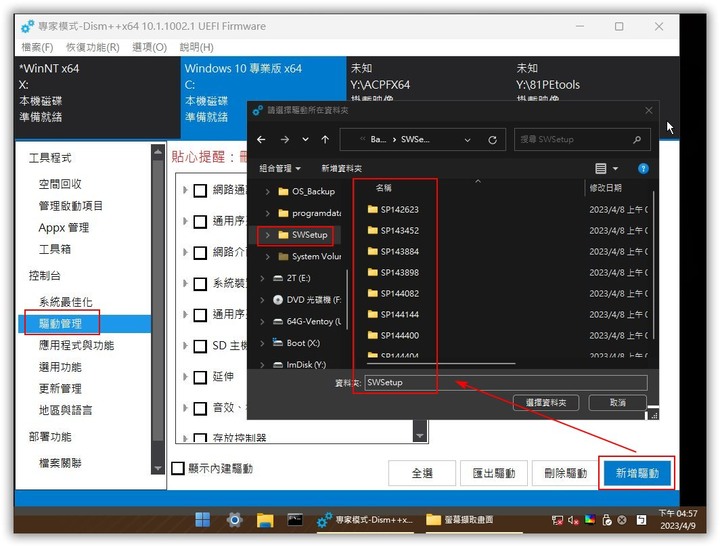720x547 pixels.
Task: Toggle 顯示內建驅動 checkbox
Action: click(178, 468)
